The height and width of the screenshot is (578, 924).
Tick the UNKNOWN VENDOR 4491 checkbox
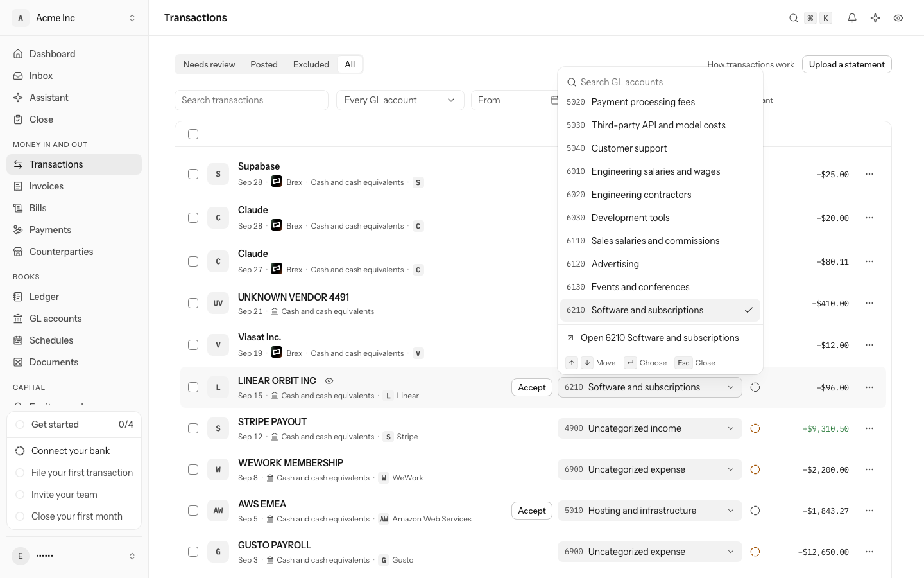(x=193, y=303)
